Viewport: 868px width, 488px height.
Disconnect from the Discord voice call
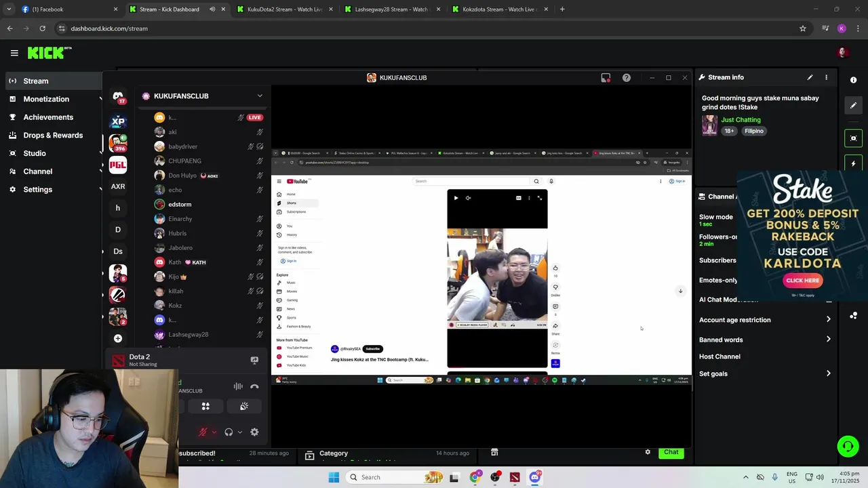tap(254, 386)
